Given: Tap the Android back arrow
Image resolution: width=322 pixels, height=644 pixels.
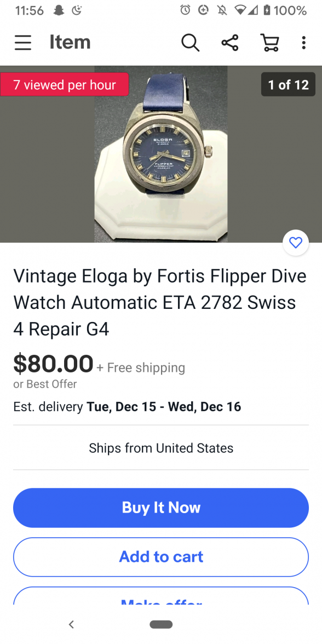Looking at the screenshot, I should pyautogui.click(x=71, y=624).
